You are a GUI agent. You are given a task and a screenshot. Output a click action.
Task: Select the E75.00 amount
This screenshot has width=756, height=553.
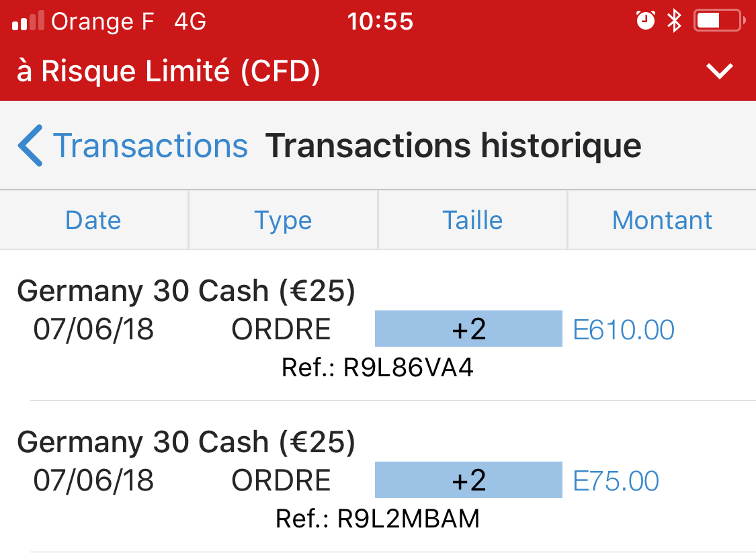tap(616, 481)
